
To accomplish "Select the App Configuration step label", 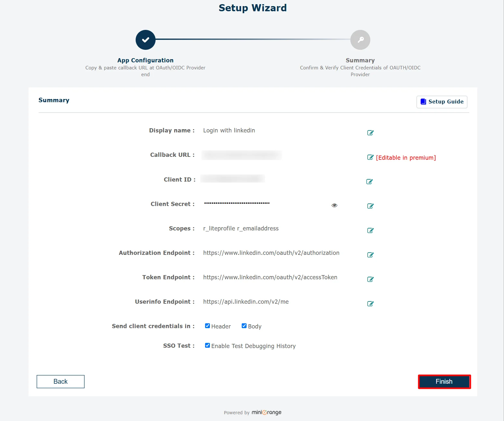I will tap(145, 60).
